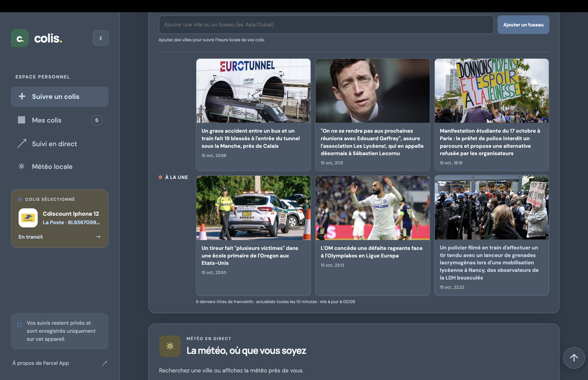
Task: Focus the Ajouter une ville ou un fuseau field
Action: [326, 25]
